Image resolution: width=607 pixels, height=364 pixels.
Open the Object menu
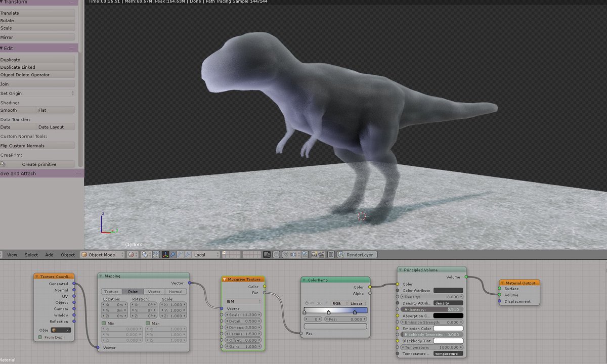68,255
